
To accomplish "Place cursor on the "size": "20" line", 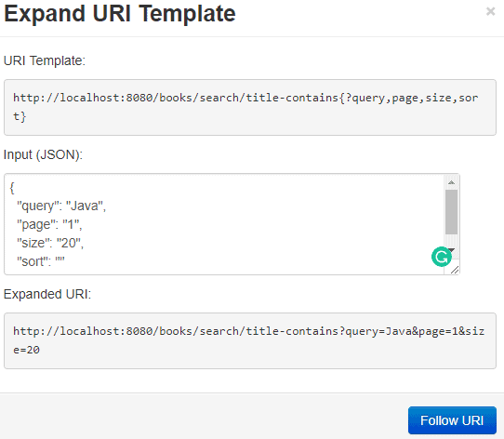I will point(50,243).
